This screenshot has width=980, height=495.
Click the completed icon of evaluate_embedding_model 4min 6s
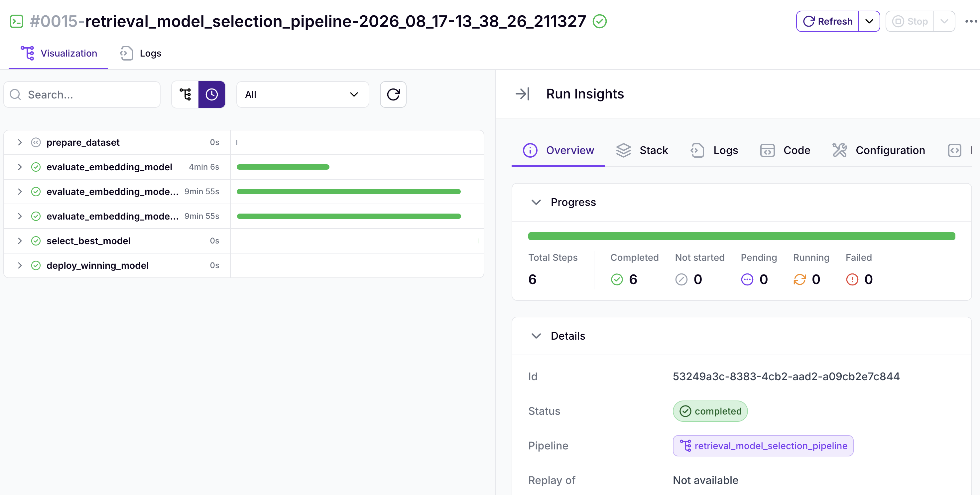pos(36,167)
